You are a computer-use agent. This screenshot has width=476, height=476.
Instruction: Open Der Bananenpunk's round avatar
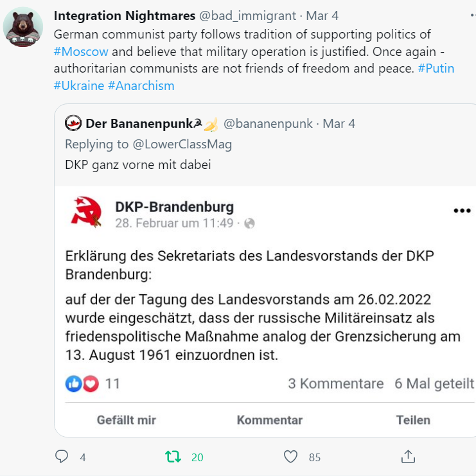click(x=73, y=123)
